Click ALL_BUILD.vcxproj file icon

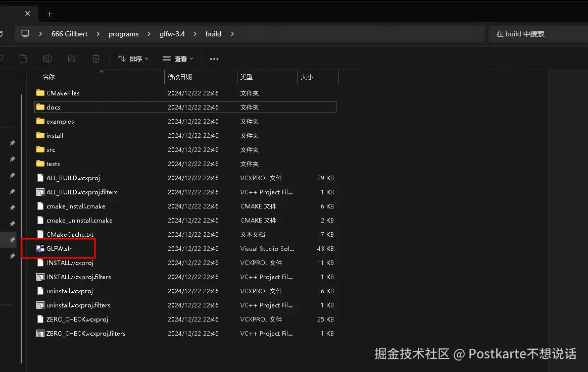40,178
